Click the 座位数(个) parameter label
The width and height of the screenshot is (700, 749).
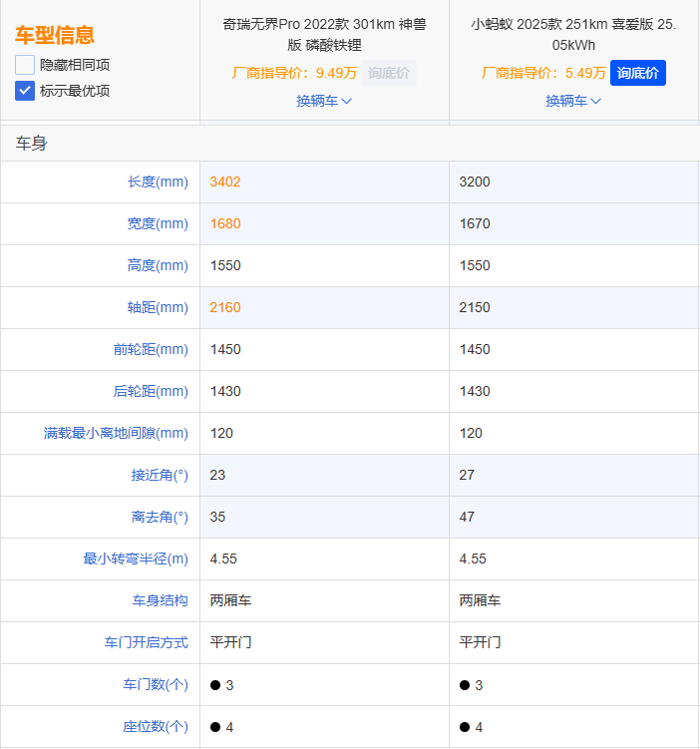click(156, 726)
